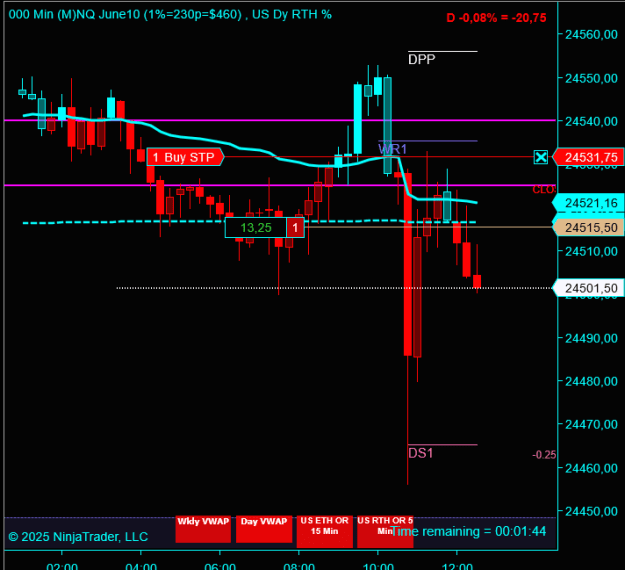Viewport: 625px width, 570px height.
Task: Click the 24531,75 order price marker
Action: (x=588, y=157)
